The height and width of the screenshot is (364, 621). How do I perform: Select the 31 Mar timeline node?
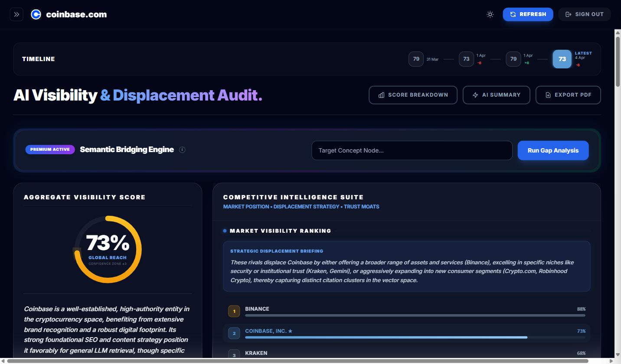pyautogui.click(x=416, y=59)
